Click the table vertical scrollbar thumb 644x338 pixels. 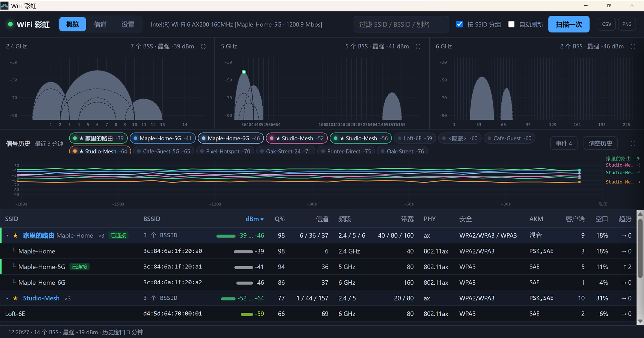(x=640, y=248)
